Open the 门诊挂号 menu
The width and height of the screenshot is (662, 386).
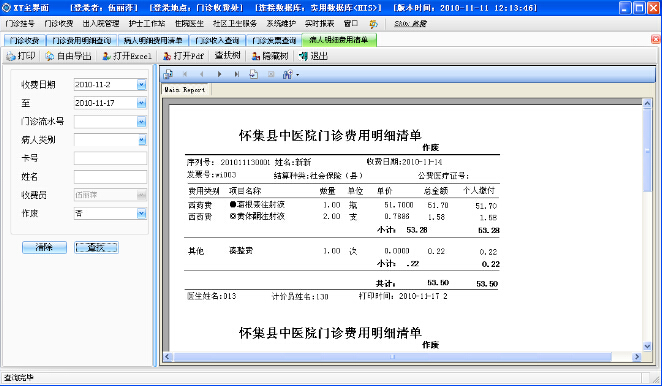(x=20, y=24)
